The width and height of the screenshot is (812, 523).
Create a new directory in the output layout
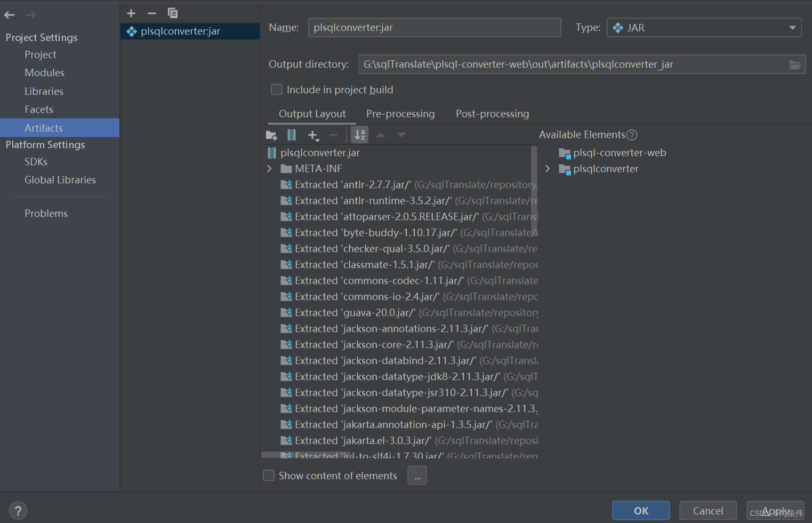coord(271,135)
